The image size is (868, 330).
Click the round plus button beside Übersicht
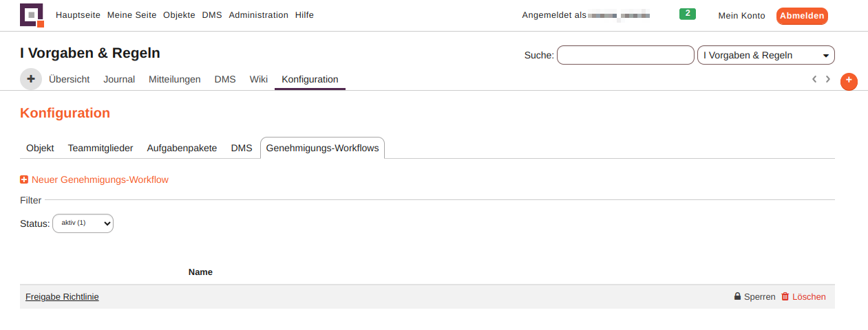(31, 79)
